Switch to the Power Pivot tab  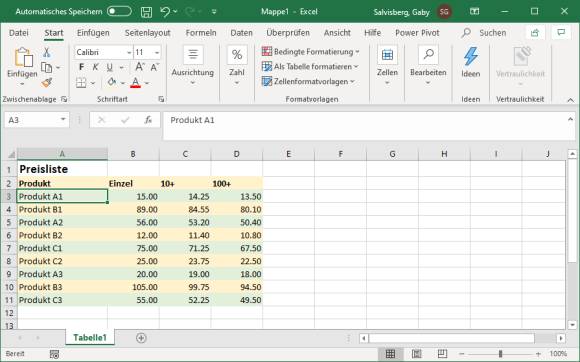pos(417,33)
